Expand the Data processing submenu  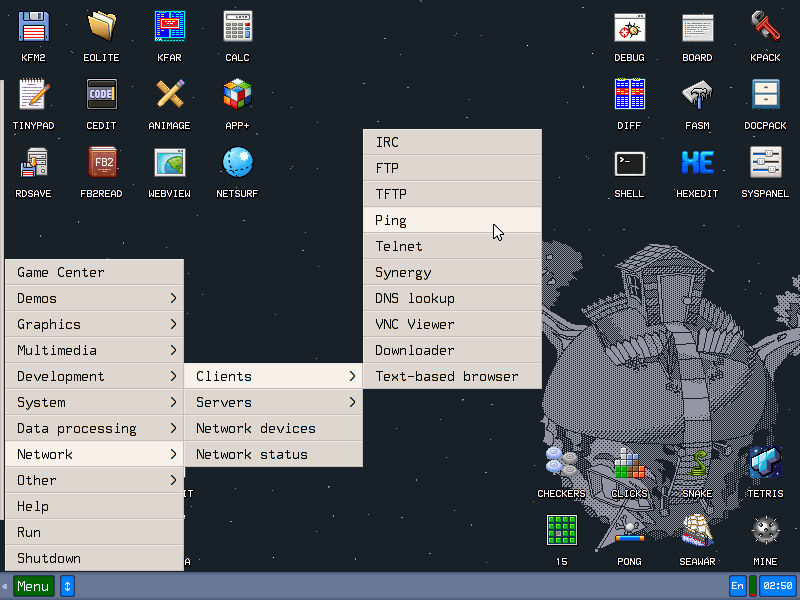(x=94, y=428)
